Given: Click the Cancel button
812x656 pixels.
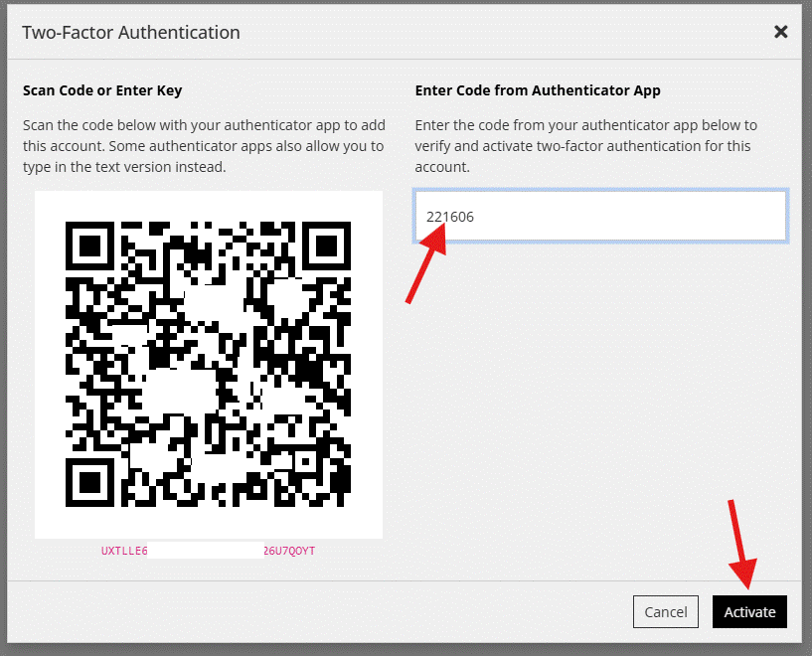Looking at the screenshot, I should [666, 611].
